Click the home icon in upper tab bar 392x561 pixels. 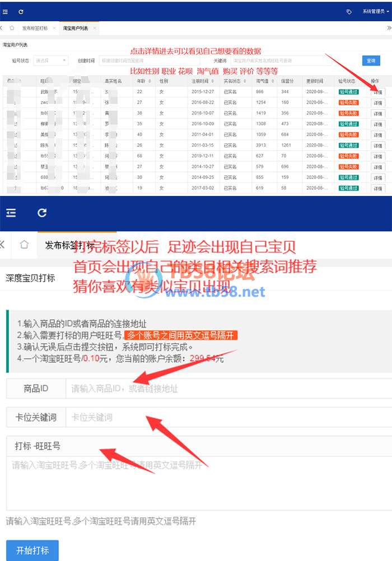pyautogui.click(x=12, y=27)
